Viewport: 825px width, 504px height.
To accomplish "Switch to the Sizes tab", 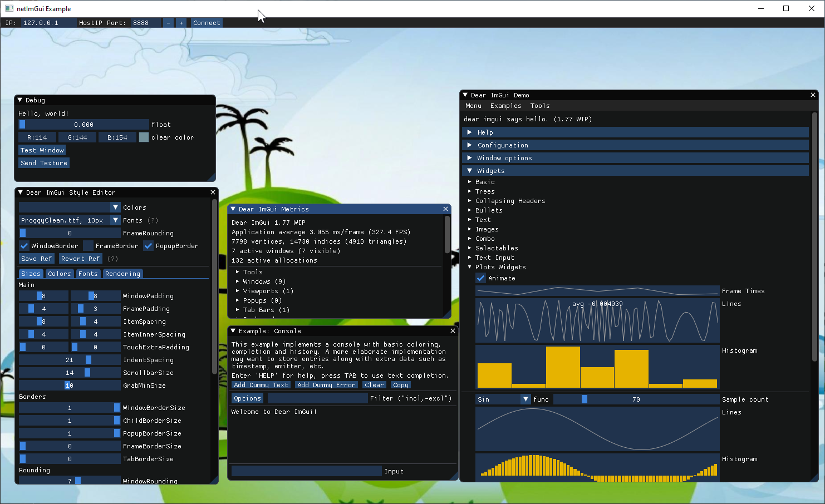I will pos(31,274).
